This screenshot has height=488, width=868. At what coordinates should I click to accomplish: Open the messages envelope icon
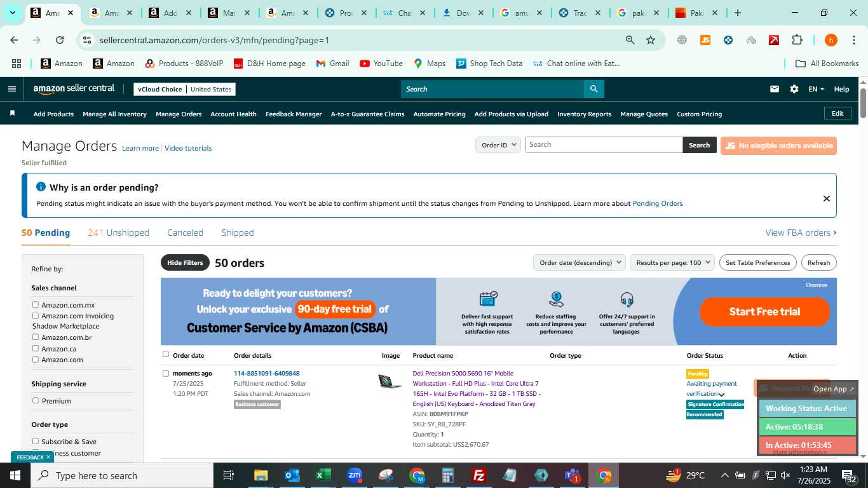coord(774,89)
